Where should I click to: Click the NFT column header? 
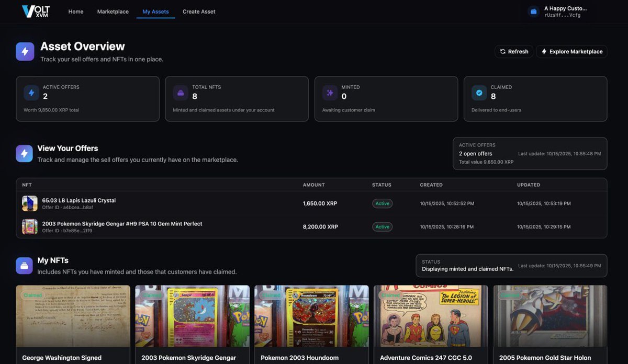pos(27,185)
